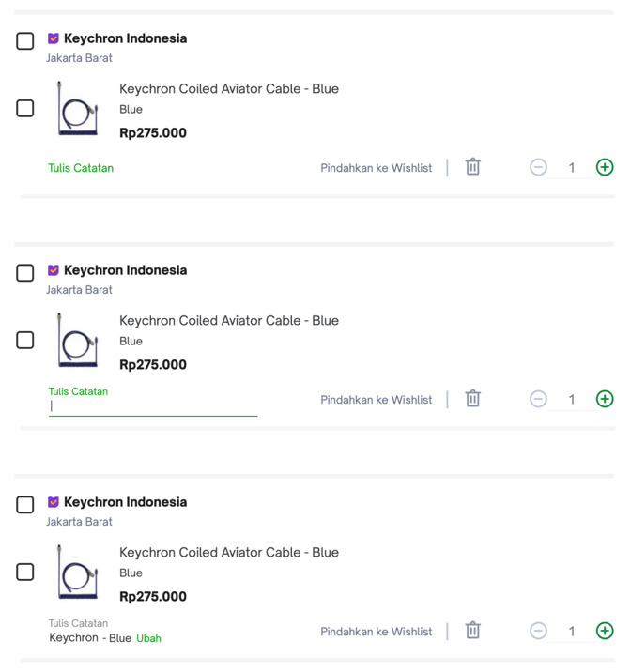Viewport: 631px width, 672px height.
Task: Increase quantity of first cable item
Action: coord(605,167)
